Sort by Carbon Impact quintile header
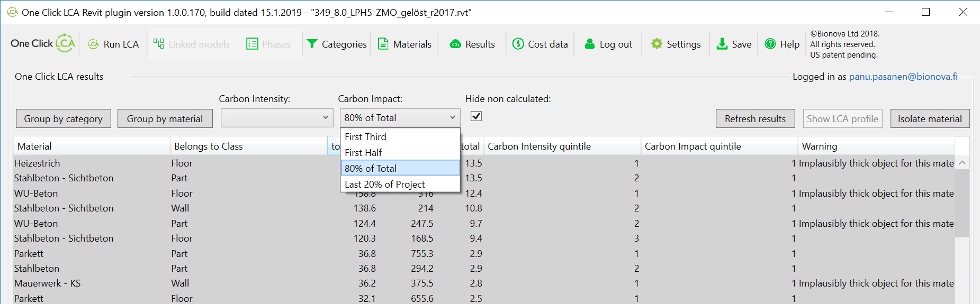 [720, 146]
